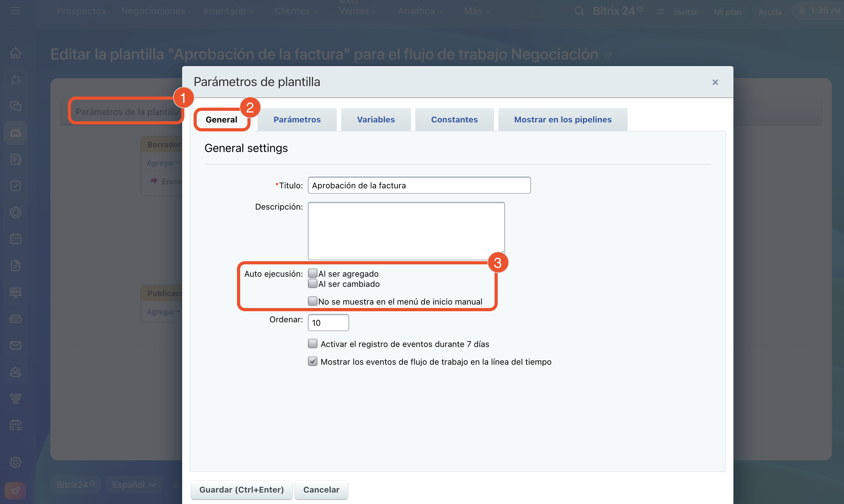
Task: Open the chat messenger sidebar icon
Action: [x=16, y=106]
